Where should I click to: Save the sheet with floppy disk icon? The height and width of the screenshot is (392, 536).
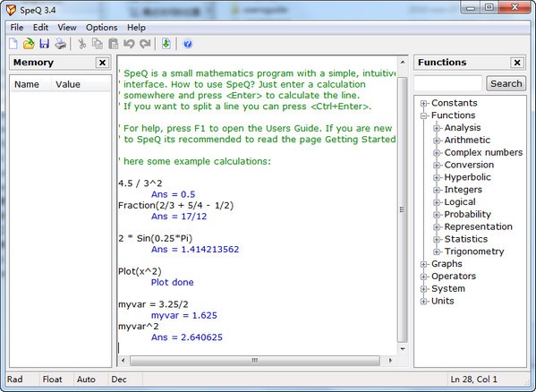(45, 44)
